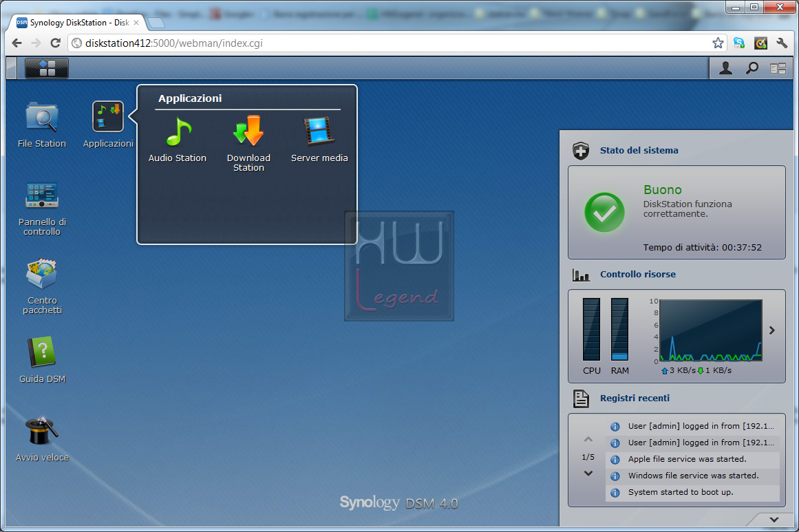
Task: Open the Stato del sistema link
Action: 639,150
